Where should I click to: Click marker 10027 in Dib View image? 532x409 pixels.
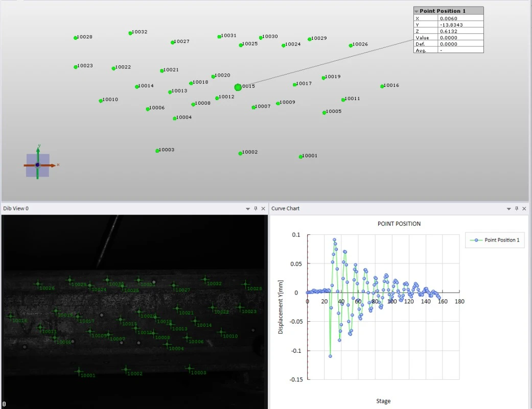(x=174, y=285)
